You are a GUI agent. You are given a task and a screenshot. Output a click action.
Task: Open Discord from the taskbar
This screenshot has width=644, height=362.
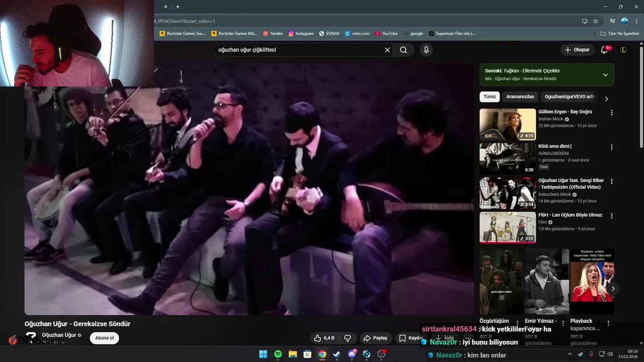tap(352, 354)
